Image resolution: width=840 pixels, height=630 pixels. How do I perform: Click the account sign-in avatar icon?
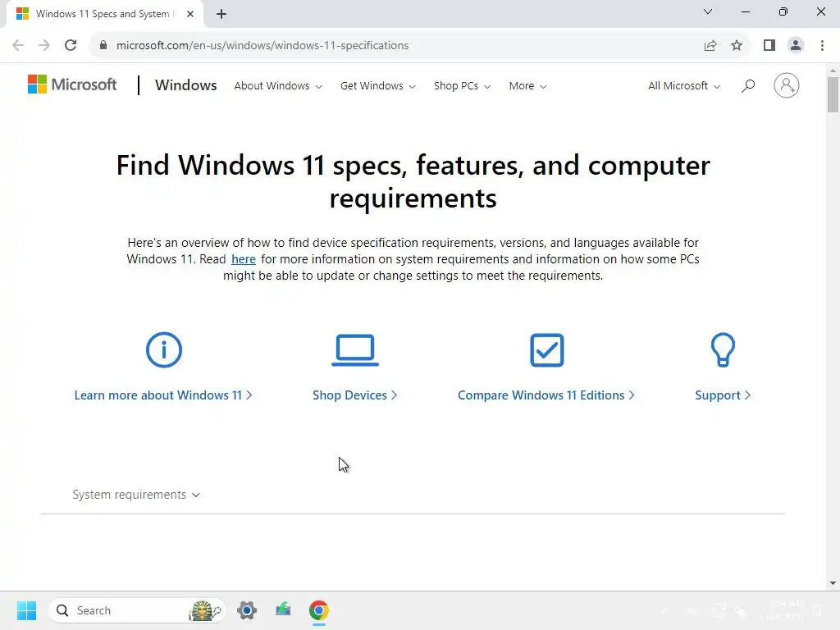coord(786,85)
